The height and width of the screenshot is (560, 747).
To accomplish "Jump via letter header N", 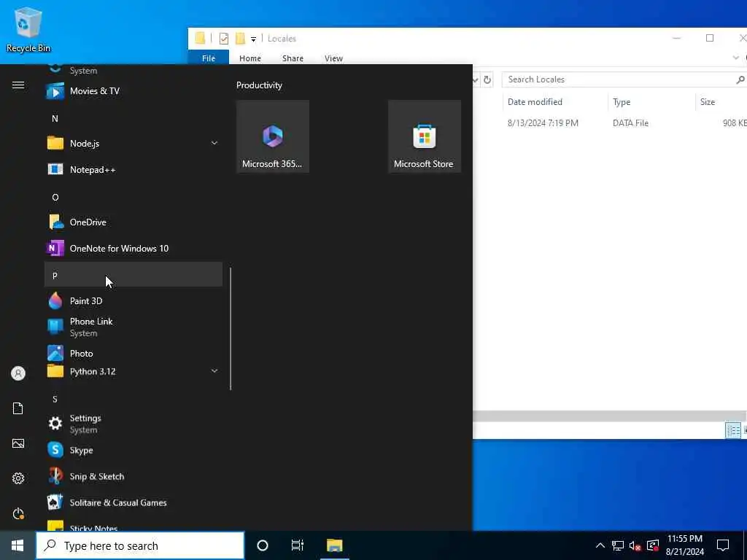I will pyautogui.click(x=133, y=118).
